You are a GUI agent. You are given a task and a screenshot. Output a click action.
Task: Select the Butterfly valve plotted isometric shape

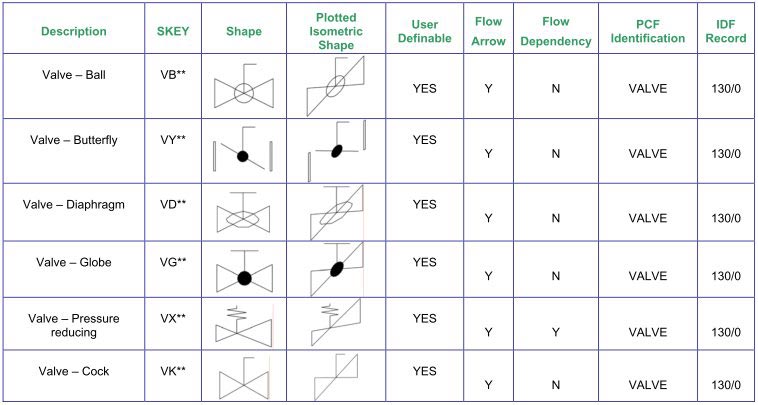(x=337, y=152)
